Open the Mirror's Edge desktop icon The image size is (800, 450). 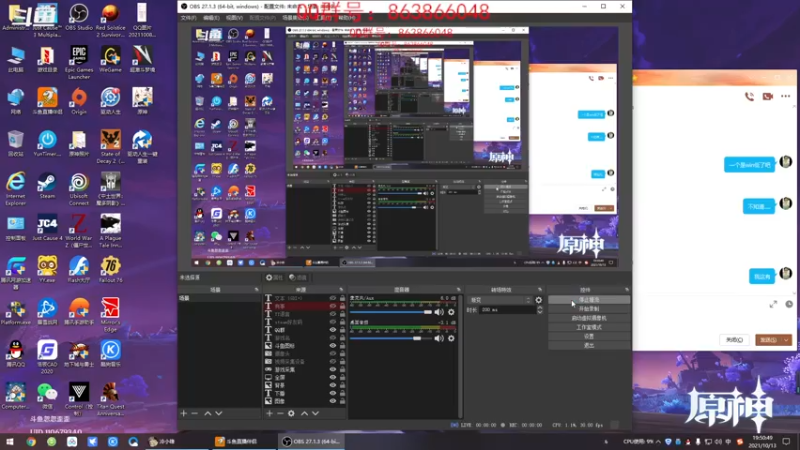pos(110,314)
